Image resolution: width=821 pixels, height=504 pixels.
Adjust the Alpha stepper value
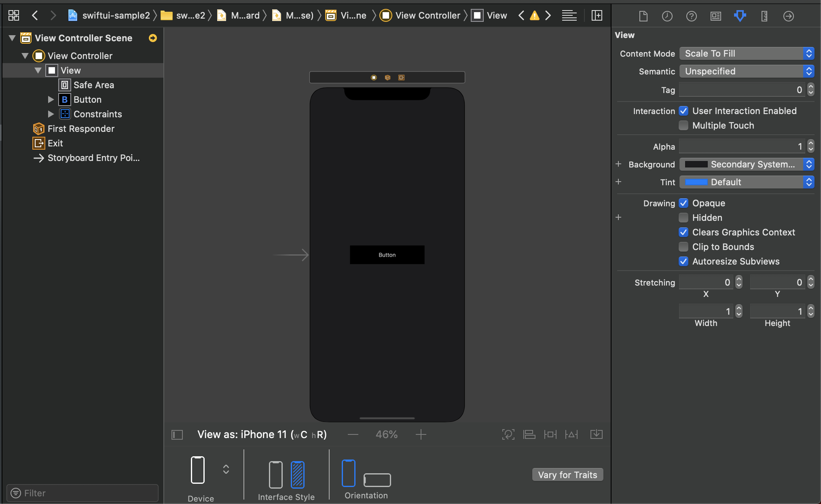[812, 147]
